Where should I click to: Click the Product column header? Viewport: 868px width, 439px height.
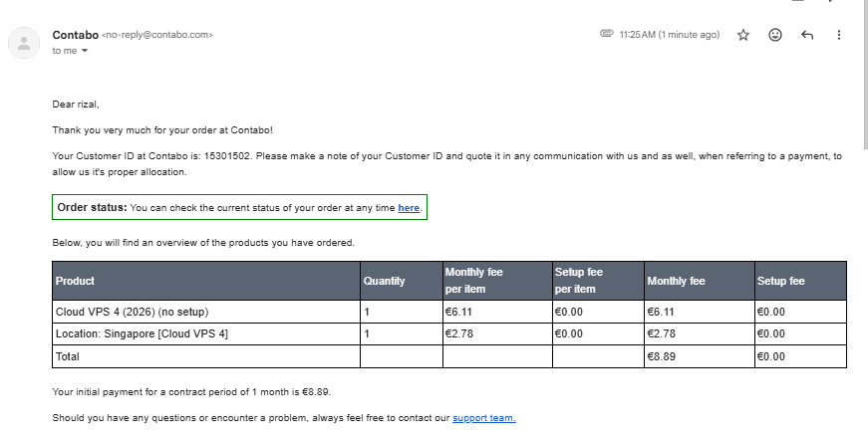pos(206,281)
